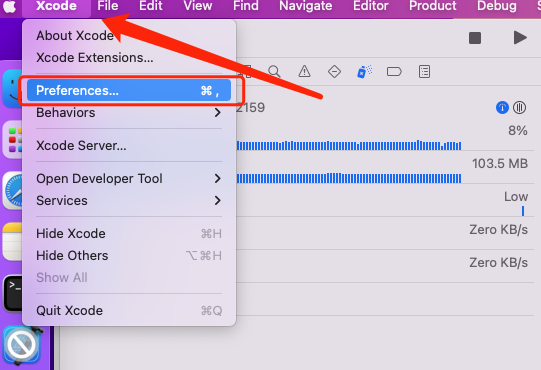Open the View menu

coord(198,6)
